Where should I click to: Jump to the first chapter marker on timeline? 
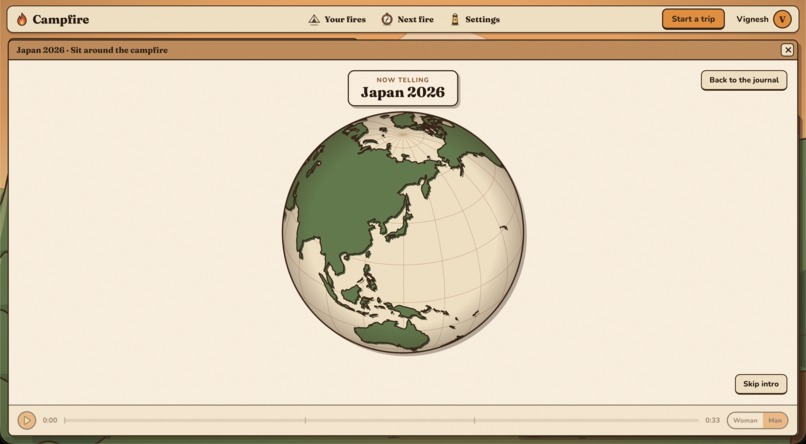[x=305, y=420]
